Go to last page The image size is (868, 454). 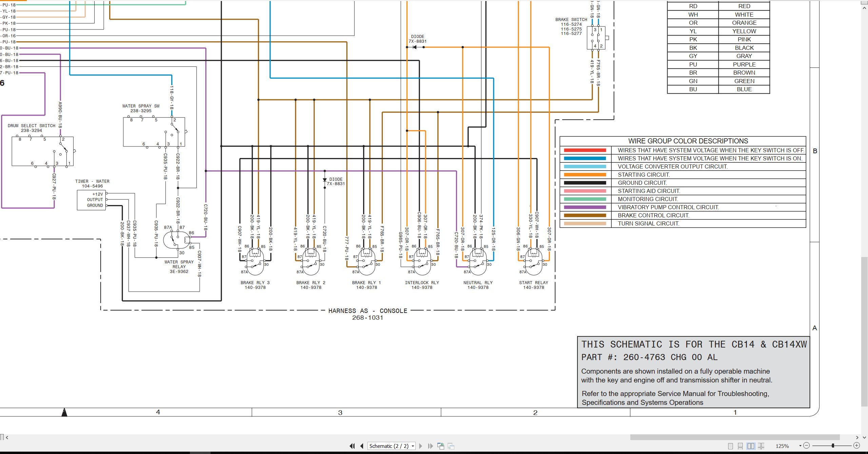pos(430,446)
